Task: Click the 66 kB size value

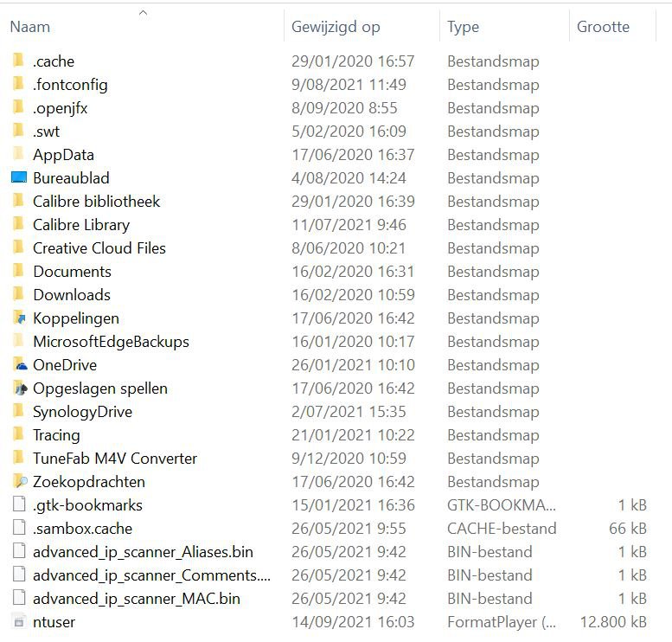Action: [627, 529]
